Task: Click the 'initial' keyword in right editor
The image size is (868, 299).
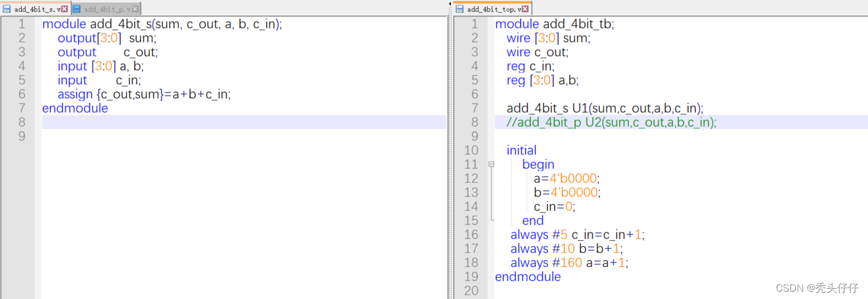Action: tap(522, 150)
